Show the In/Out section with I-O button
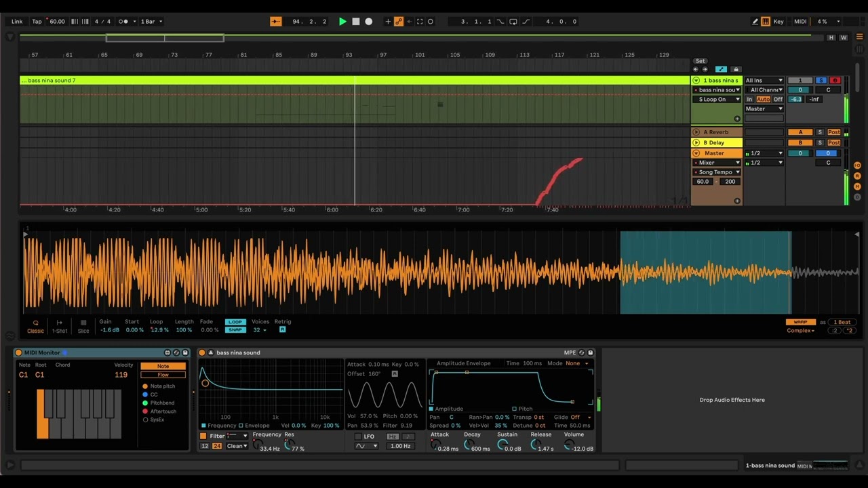Image resolution: width=868 pixels, height=488 pixels. (x=858, y=165)
